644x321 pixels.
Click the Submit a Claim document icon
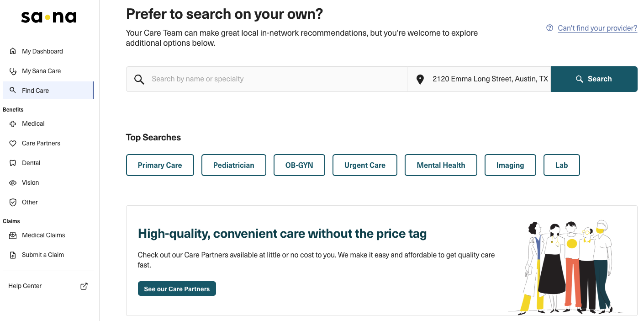point(13,255)
